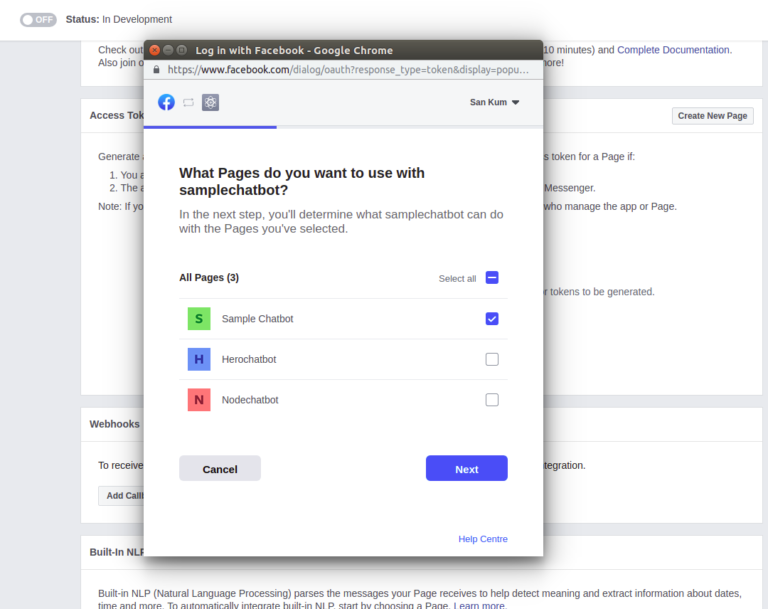
Task: Check the Nodechatbot checkbox
Action: tap(492, 400)
